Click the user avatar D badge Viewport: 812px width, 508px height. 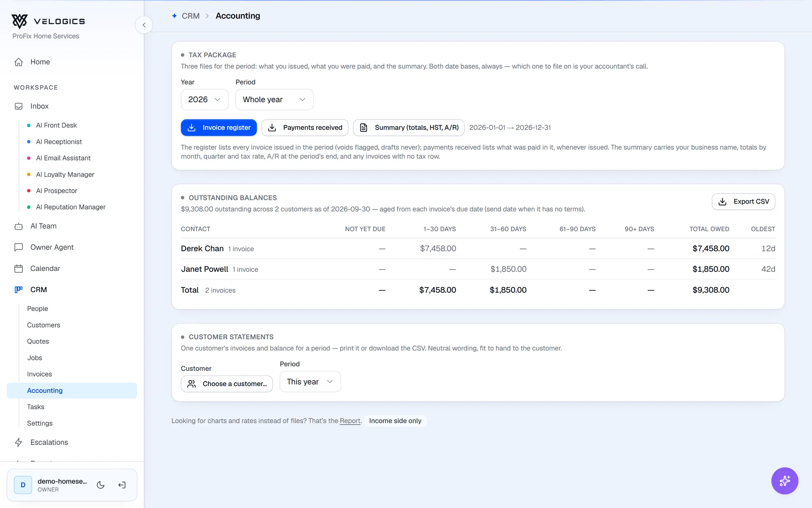(23, 485)
